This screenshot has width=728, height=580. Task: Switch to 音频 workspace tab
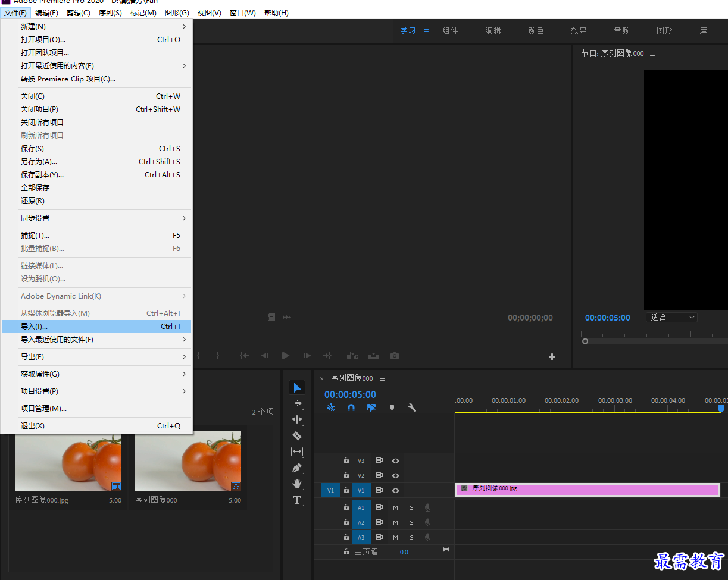[x=621, y=30]
